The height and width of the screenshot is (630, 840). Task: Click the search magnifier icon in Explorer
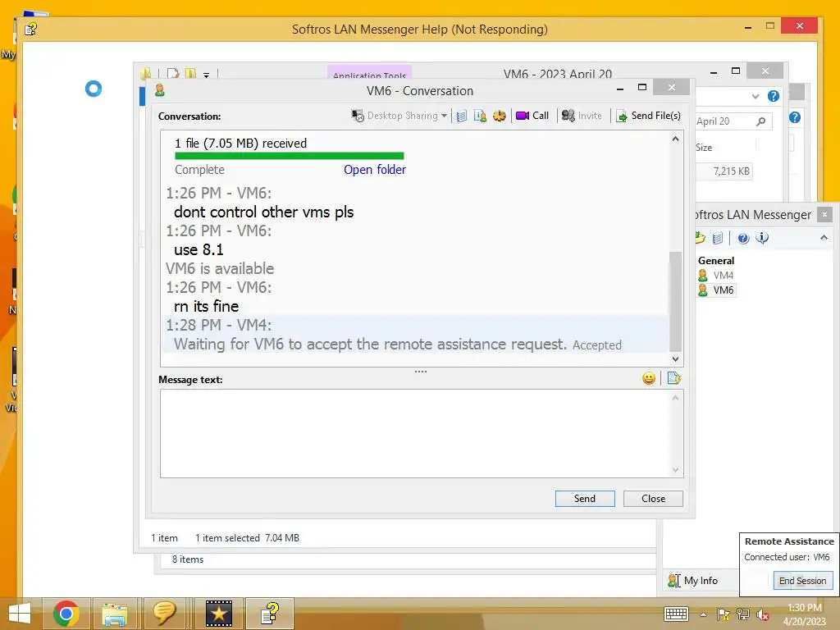(x=760, y=121)
